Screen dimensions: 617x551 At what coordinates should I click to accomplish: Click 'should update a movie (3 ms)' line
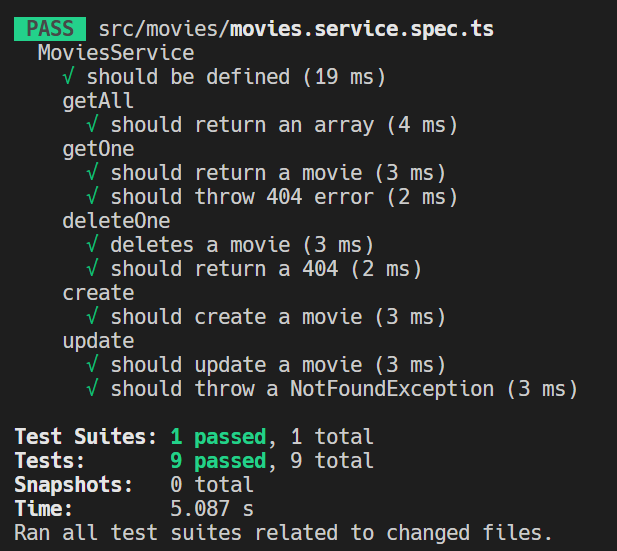(278, 365)
